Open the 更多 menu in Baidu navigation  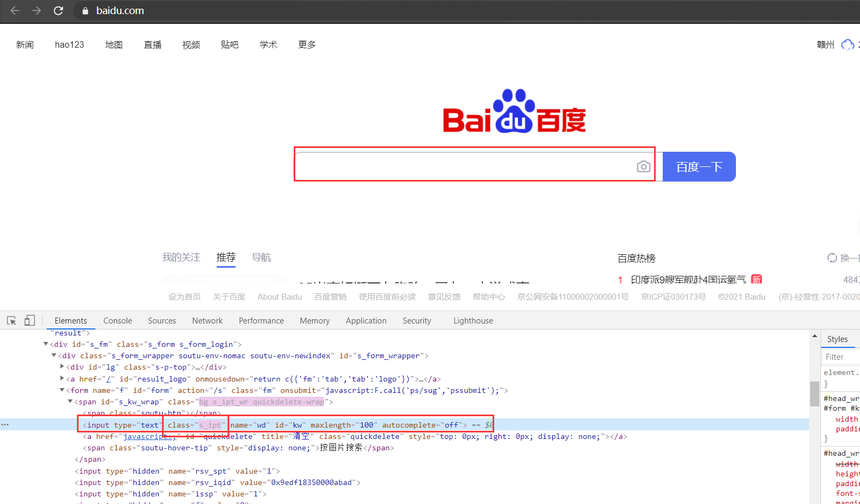[307, 44]
